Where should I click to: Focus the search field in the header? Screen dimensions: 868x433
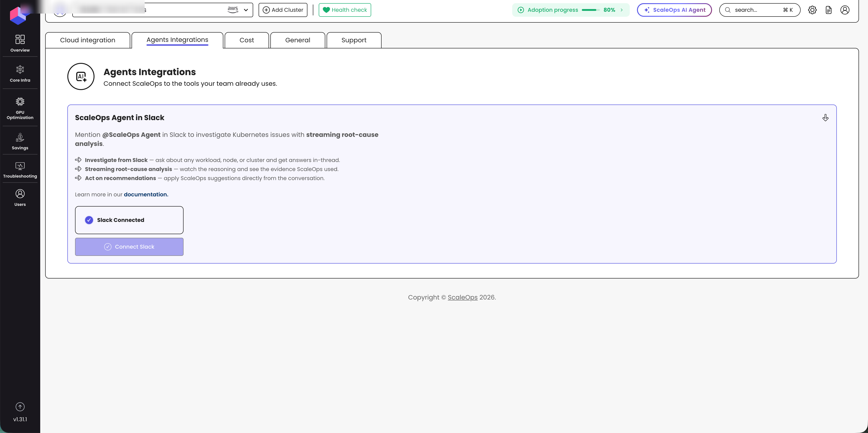[x=759, y=10]
